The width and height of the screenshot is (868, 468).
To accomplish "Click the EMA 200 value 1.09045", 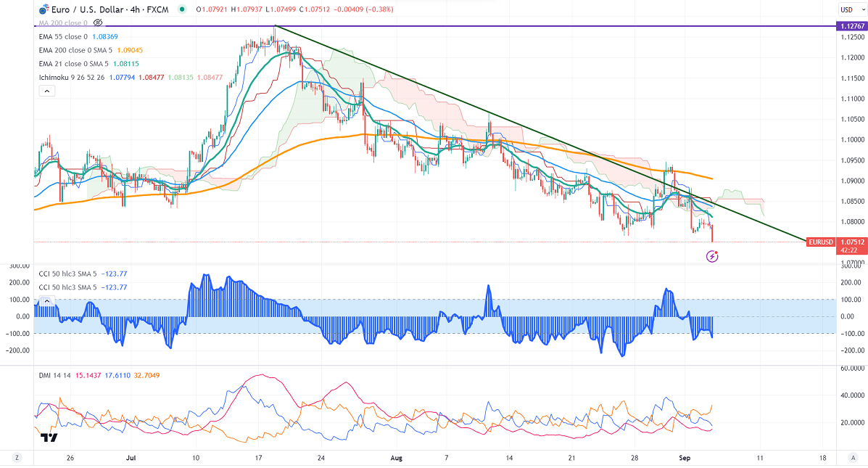I will click(130, 50).
